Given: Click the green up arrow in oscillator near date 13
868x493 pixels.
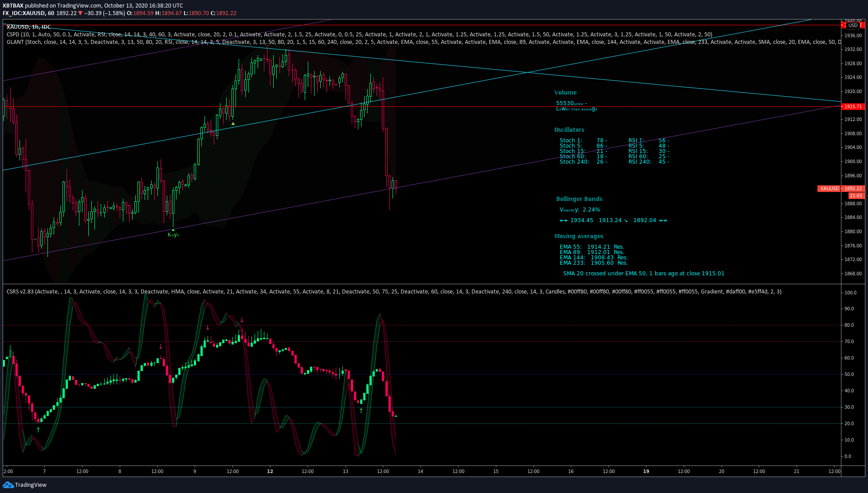Looking at the screenshot, I should (361, 411).
